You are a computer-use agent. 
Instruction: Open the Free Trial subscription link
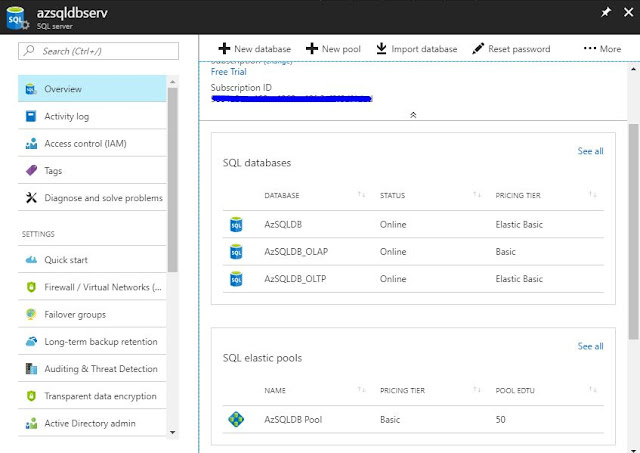[229, 72]
